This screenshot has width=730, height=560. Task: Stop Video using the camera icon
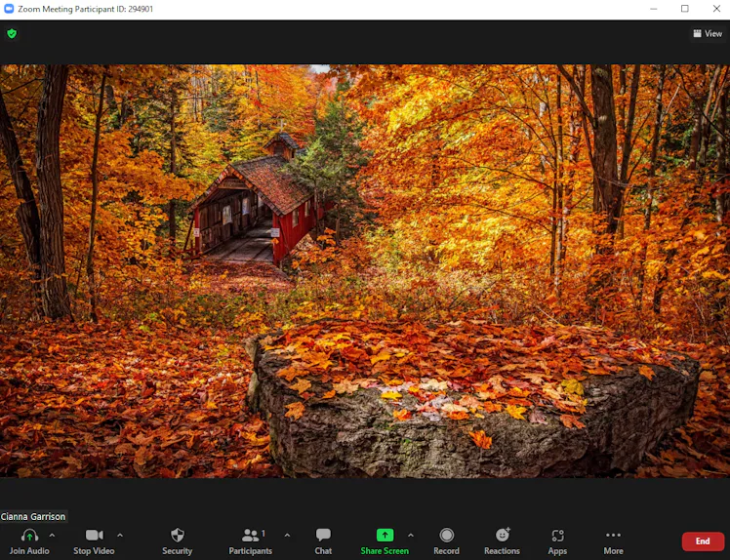coord(94,536)
